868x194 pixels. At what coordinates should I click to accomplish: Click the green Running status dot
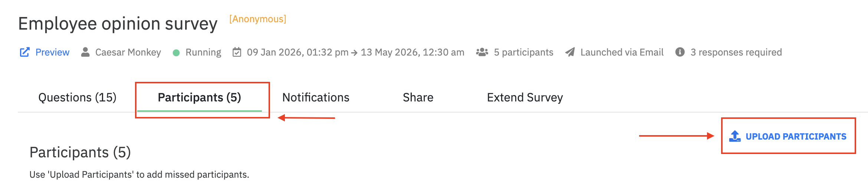[176, 53]
